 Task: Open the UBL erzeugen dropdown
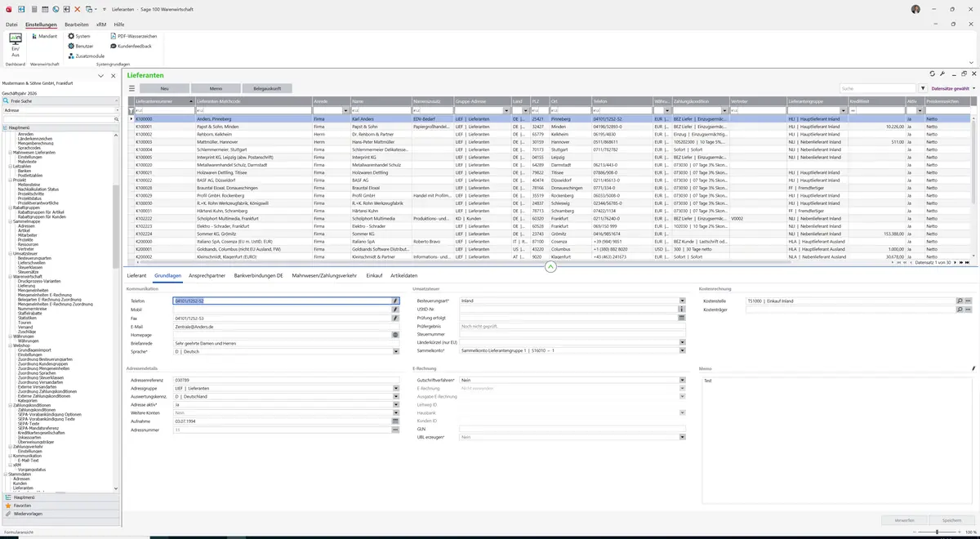click(682, 437)
